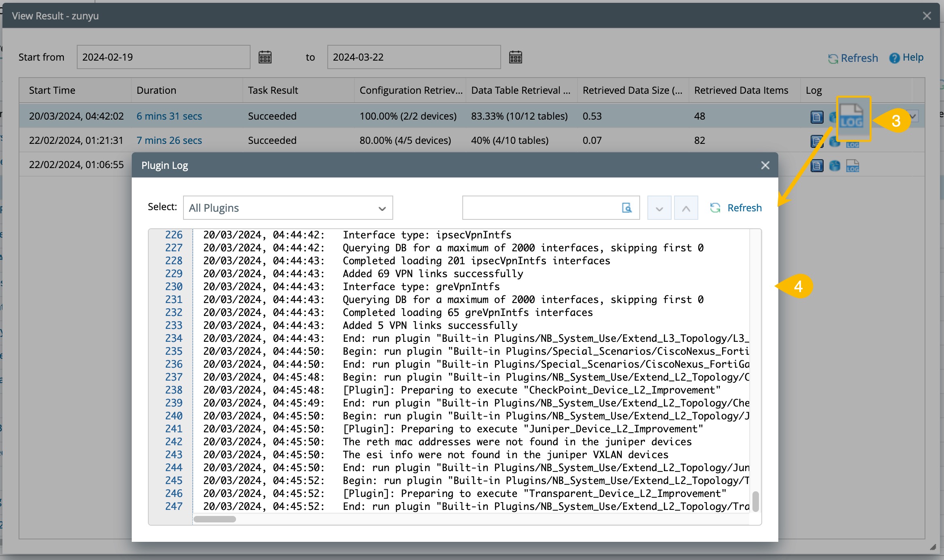Click the Start Time column header
The width and height of the screenshot is (944, 560).
pyautogui.click(x=52, y=91)
